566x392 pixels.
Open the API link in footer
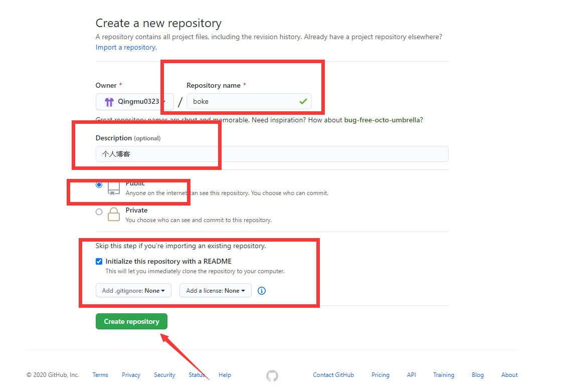[x=411, y=374]
